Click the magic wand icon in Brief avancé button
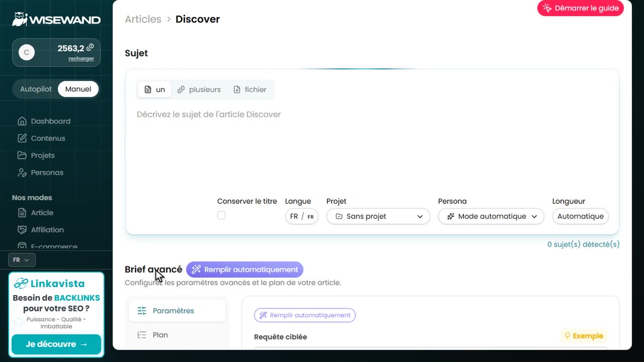 (196, 269)
